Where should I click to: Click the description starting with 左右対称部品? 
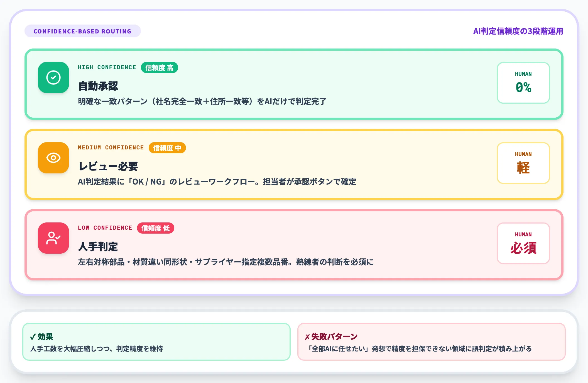226,262
